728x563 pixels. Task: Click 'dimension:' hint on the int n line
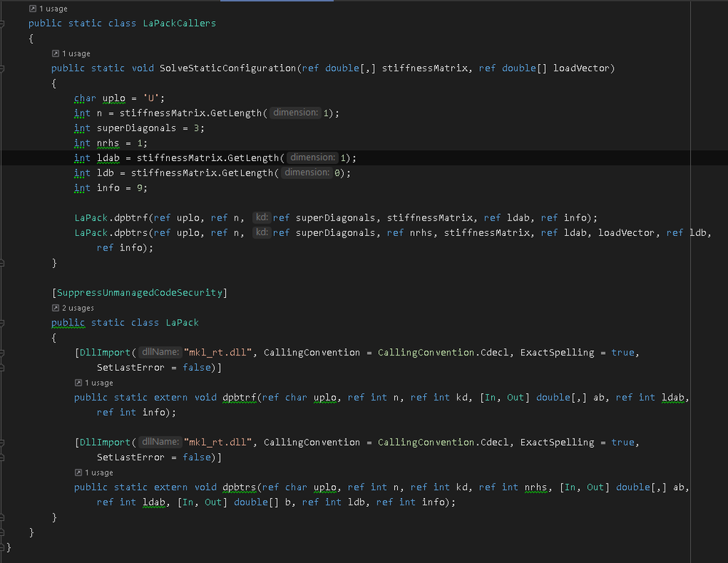pos(295,112)
